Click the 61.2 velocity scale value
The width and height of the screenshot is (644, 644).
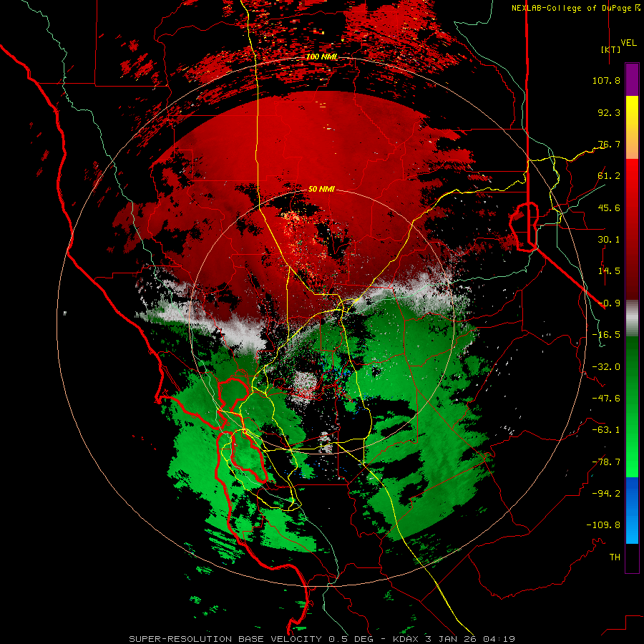click(x=609, y=176)
